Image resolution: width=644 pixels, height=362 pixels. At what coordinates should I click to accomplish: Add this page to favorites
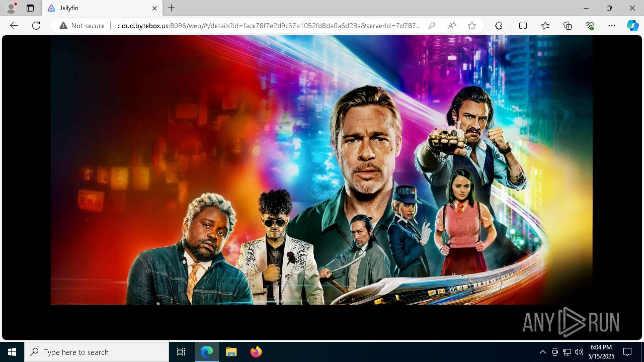pos(472,26)
